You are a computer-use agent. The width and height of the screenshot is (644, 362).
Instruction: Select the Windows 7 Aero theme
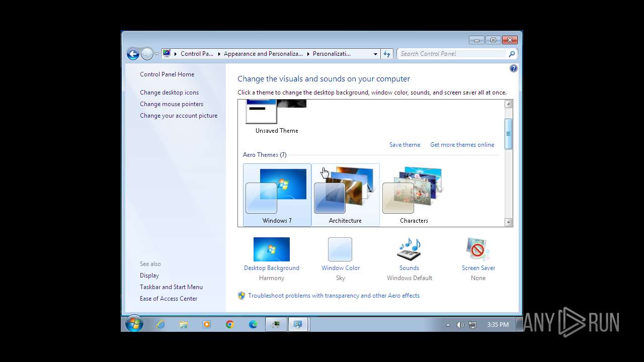[x=277, y=195]
